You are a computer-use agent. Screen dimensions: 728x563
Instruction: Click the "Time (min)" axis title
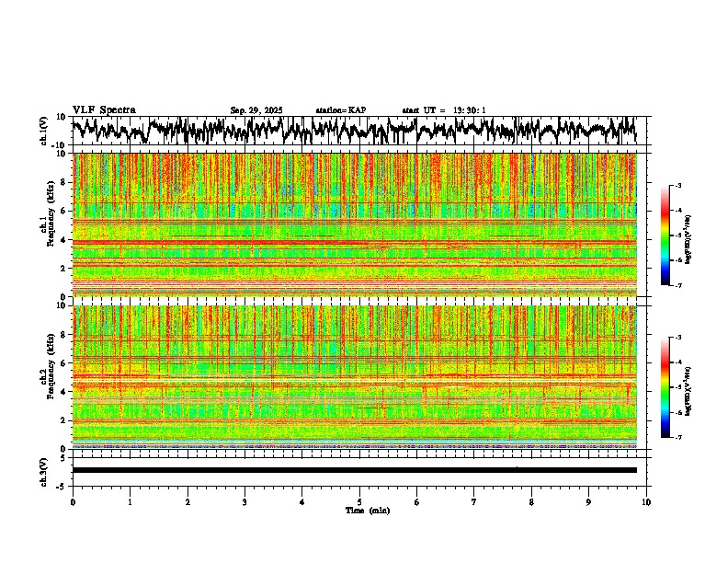pyautogui.click(x=368, y=511)
